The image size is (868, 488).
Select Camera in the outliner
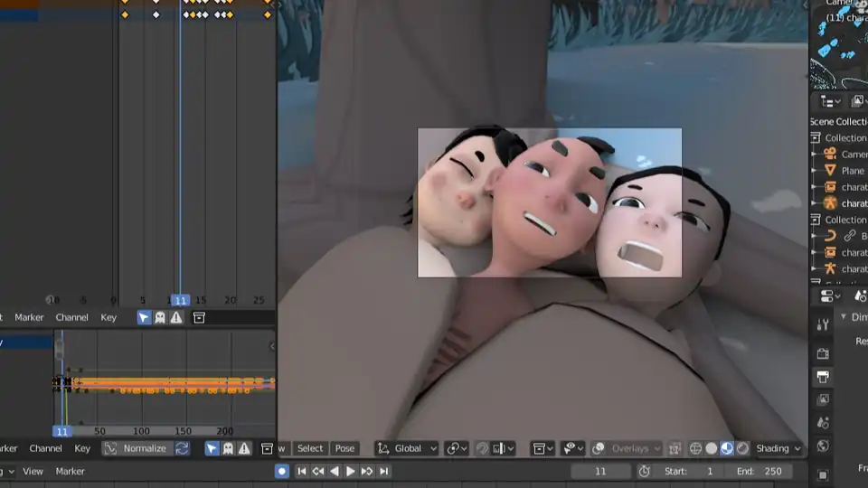[853, 155]
